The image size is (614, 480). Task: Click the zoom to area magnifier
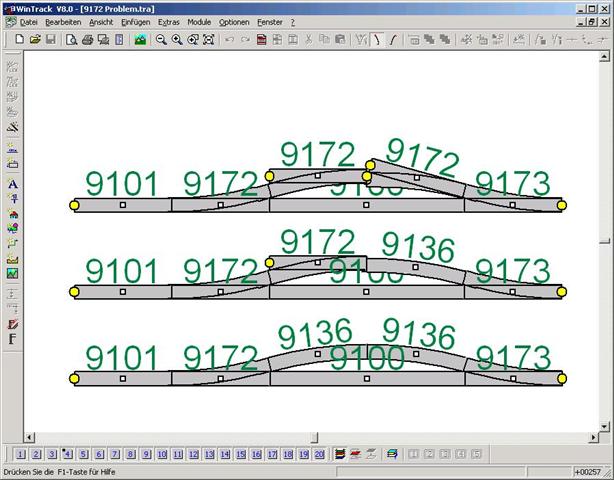pyautogui.click(x=193, y=39)
